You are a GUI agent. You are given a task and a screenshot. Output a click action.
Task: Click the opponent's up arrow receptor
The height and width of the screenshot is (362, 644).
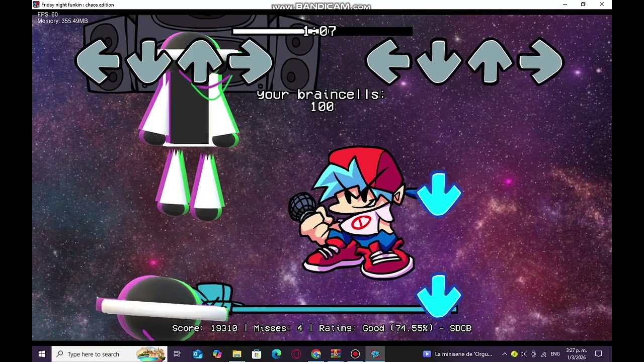[200, 61]
